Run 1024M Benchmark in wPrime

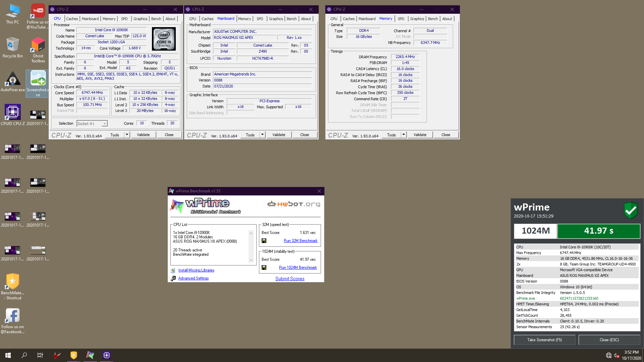point(298,267)
